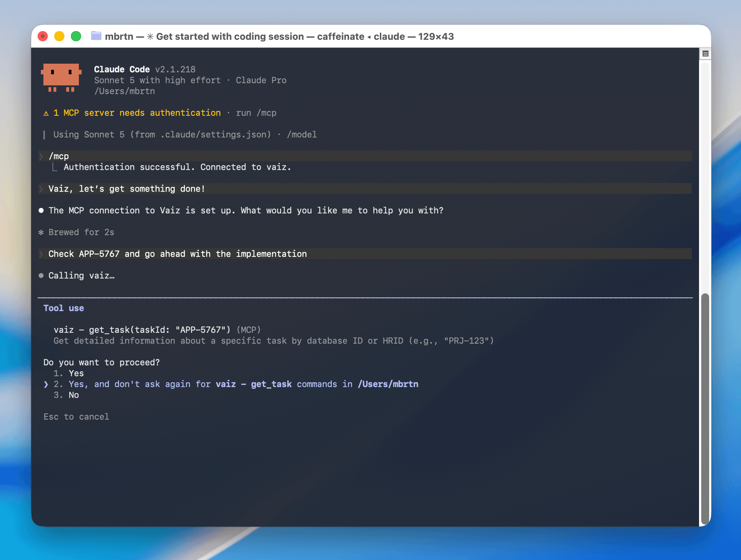
Task: Click the Claude Code pixel mascot logo
Action: [x=61, y=78]
